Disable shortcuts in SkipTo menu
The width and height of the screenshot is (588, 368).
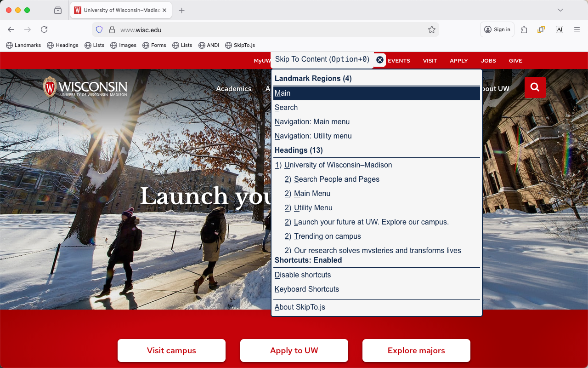point(303,275)
